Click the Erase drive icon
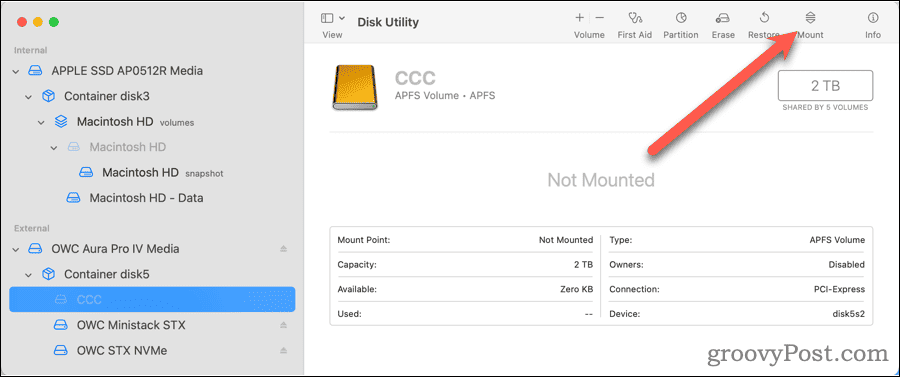 coord(723,18)
